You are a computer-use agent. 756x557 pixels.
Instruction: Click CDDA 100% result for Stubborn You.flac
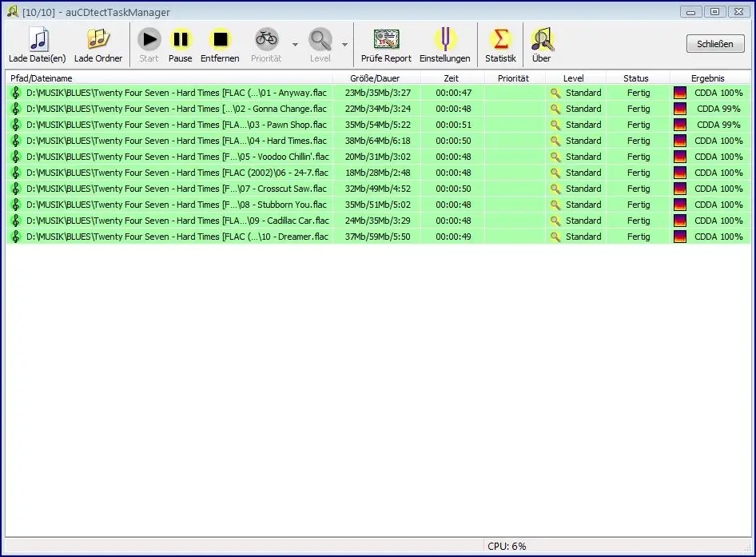pyautogui.click(x=718, y=204)
